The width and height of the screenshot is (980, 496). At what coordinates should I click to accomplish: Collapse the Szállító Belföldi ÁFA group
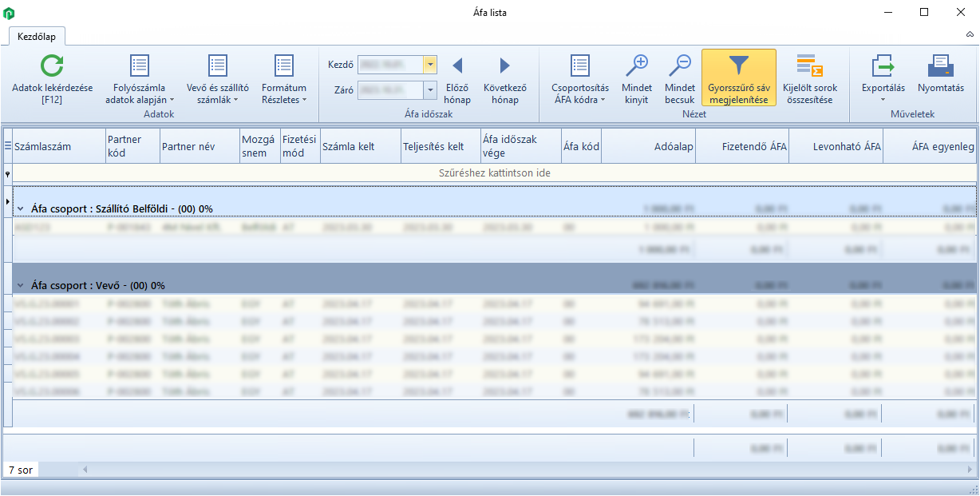(x=21, y=209)
